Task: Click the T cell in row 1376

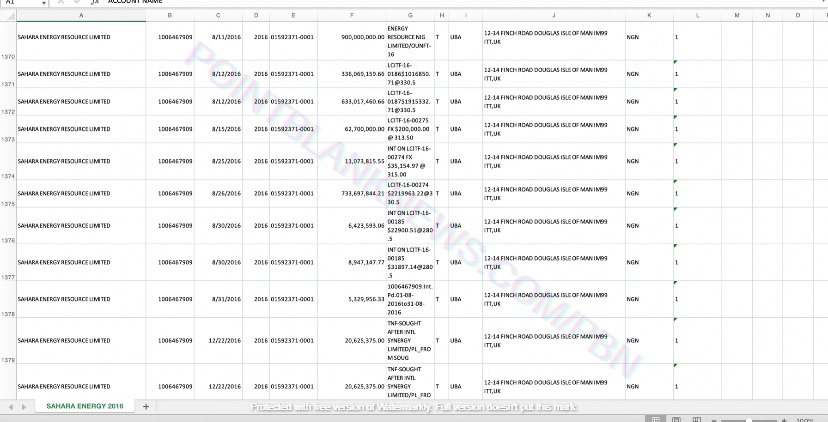Action: 441,226
